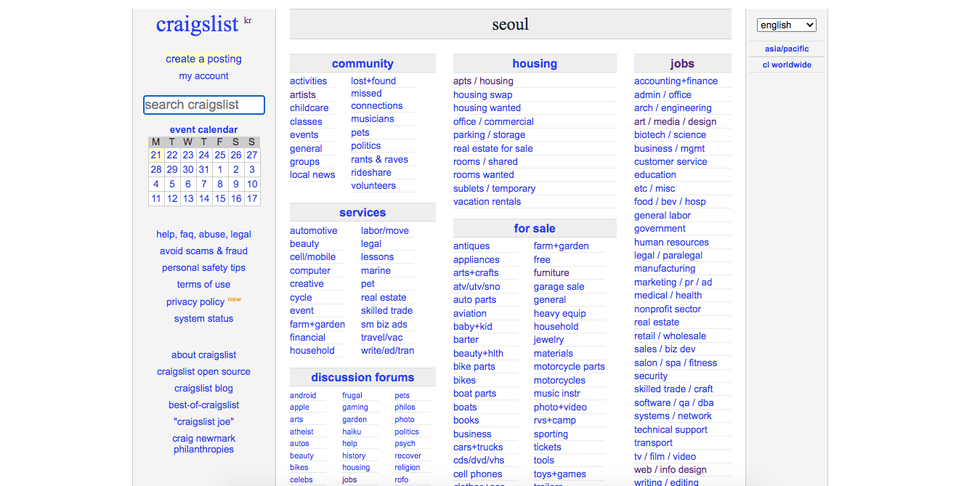980x486 pixels.
Task: Open "craigslist joe" link
Action: tap(203, 421)
